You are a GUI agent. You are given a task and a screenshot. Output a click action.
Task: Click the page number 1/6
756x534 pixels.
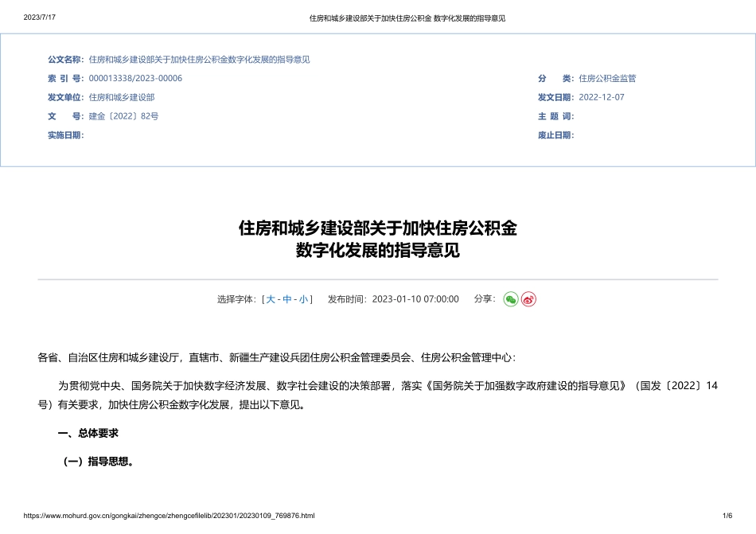coord(727,516)
